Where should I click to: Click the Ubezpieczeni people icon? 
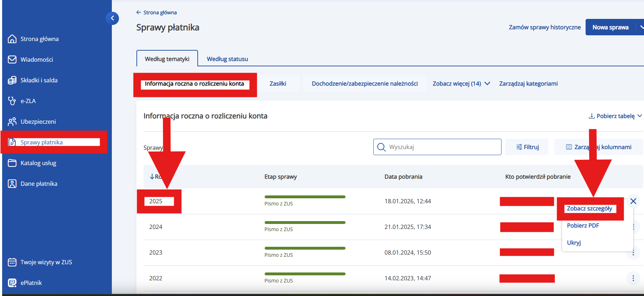click(12, 122)
